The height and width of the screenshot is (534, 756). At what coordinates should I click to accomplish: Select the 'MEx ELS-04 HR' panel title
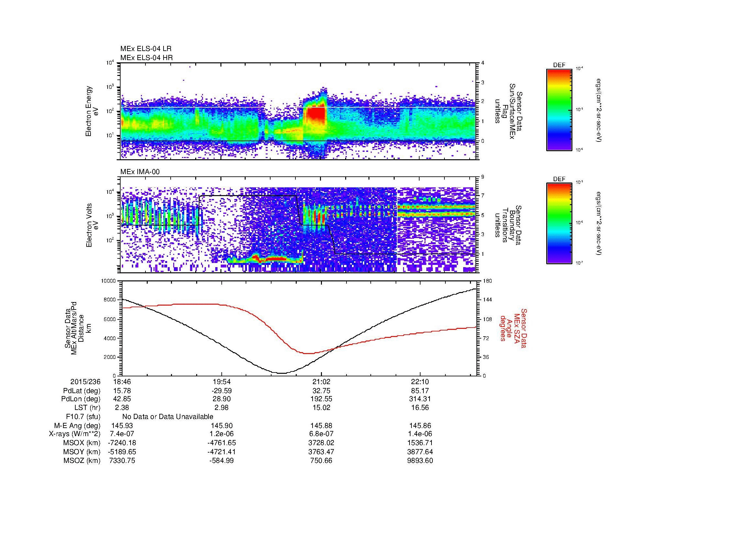coord(146,58)
